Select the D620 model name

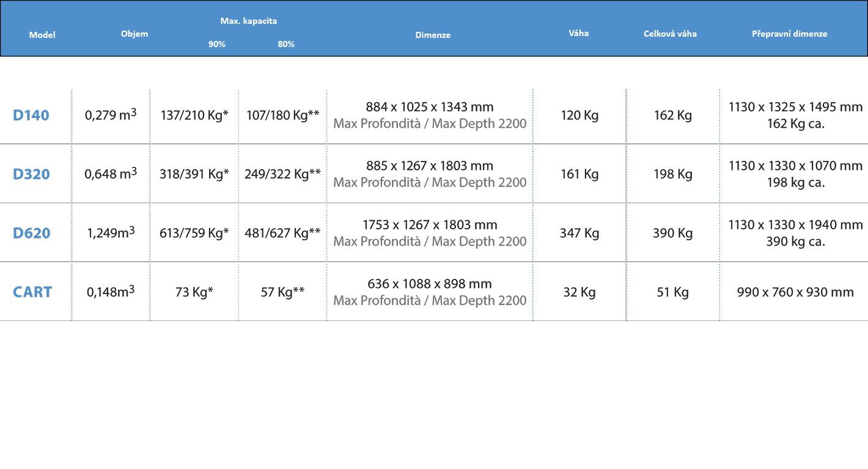(32, 233)
